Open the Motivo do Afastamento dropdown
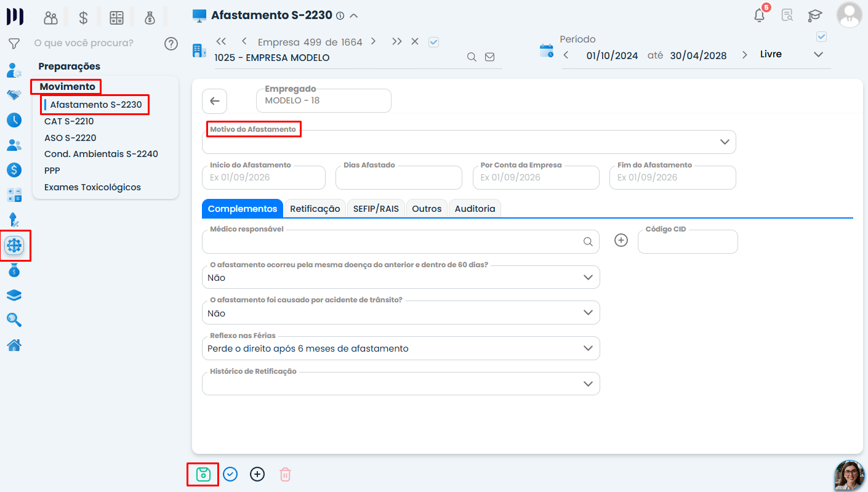This screenshot has height=492, width=868. [469, 142]
